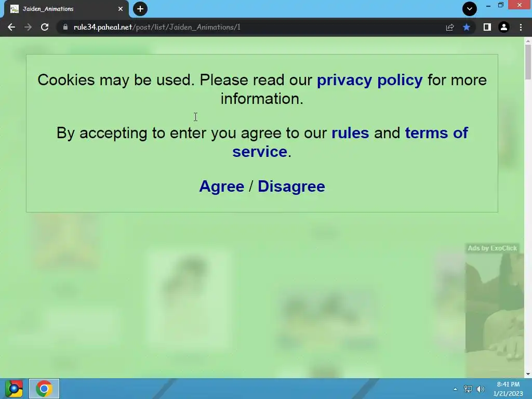Click Disagree to decline

(x=291, y=187)
